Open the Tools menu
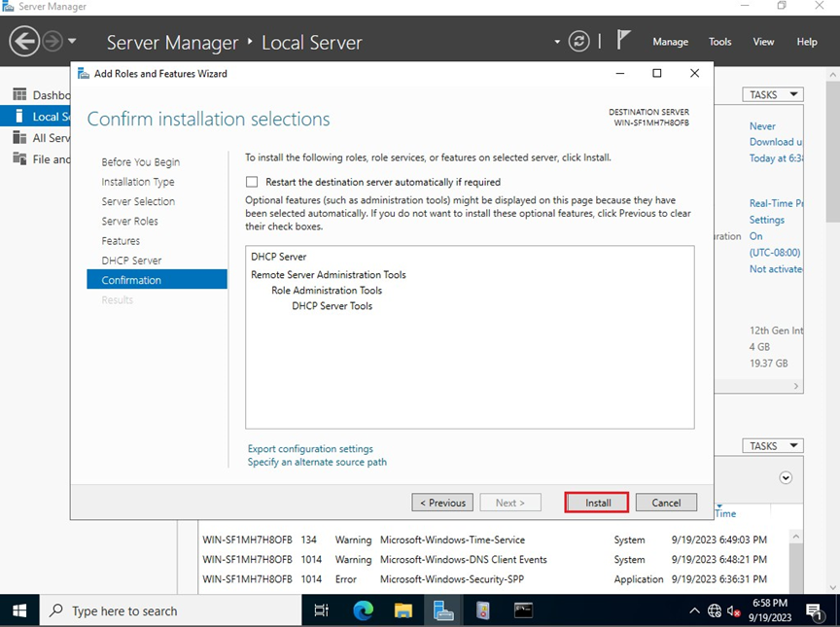The image size is (840, 627). coord(720,42)
